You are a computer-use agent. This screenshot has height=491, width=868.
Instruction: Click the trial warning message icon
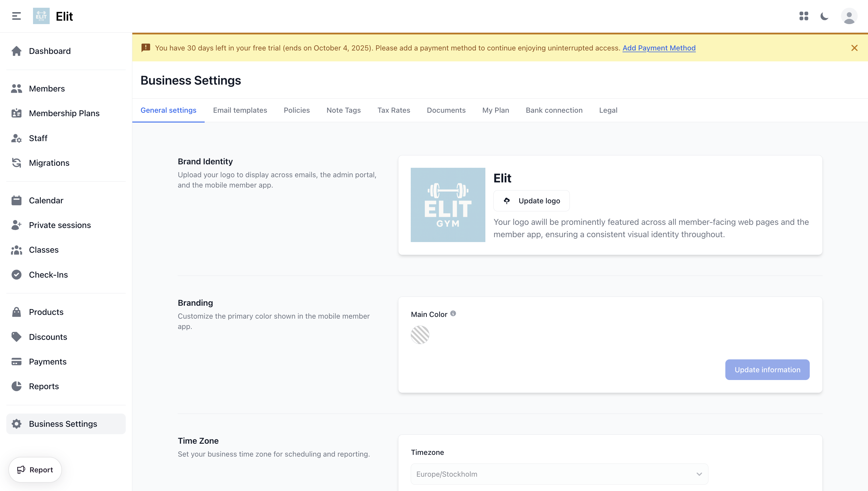point(146,48)
